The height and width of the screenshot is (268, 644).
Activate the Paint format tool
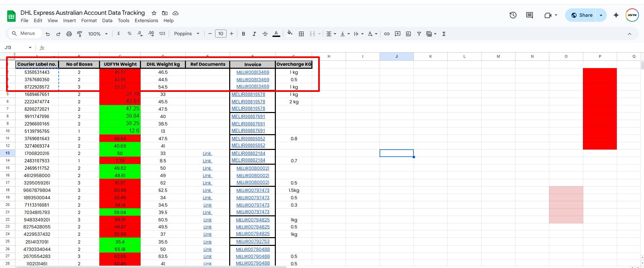(x=80, y=34)
